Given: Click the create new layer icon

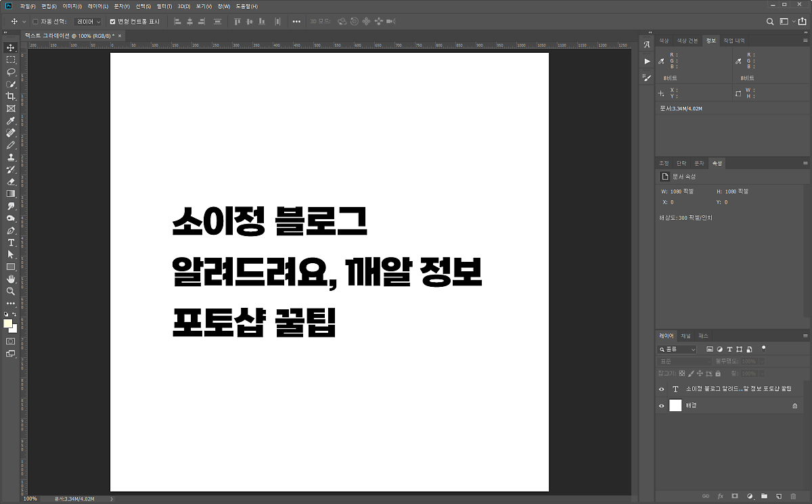Looking at the screenshot, I should (x=779, y=496).
